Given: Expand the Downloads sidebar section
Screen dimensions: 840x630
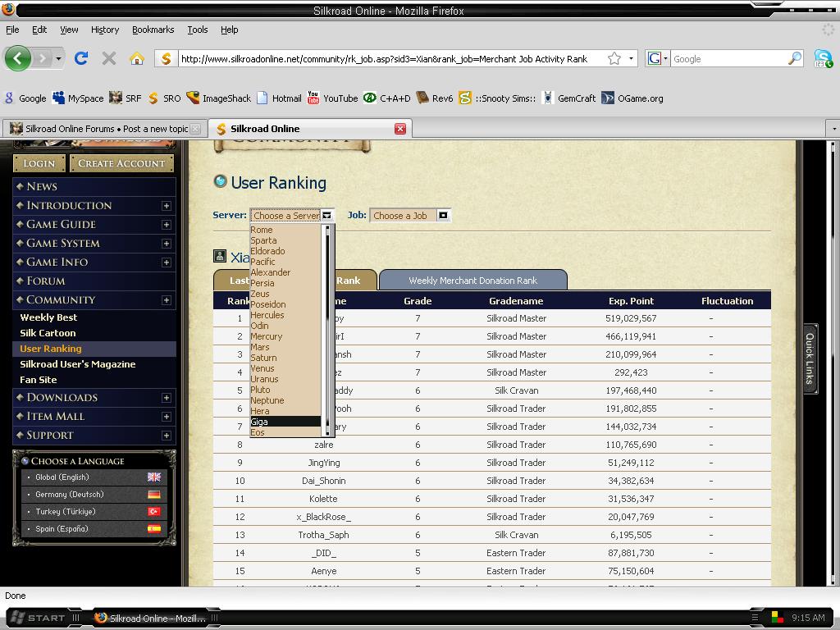Looking at the screenshot, I should pos(167,398).
